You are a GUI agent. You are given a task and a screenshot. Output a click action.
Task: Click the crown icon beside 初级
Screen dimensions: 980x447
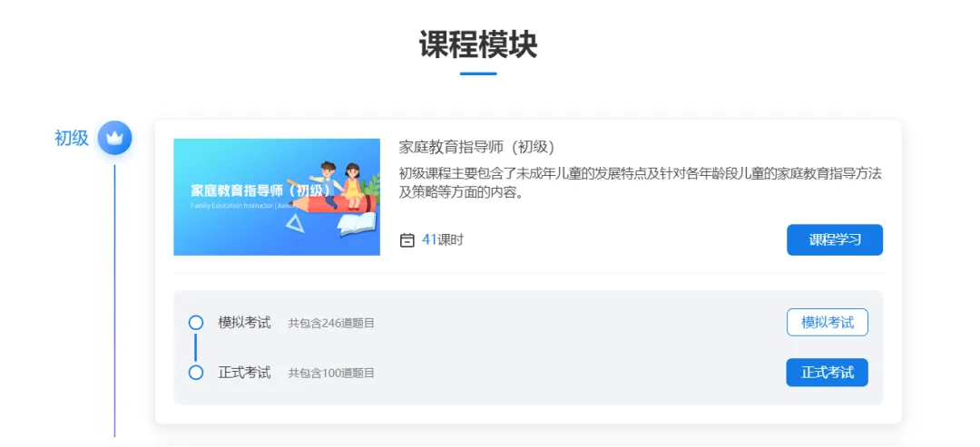click(x=114, y=137)
